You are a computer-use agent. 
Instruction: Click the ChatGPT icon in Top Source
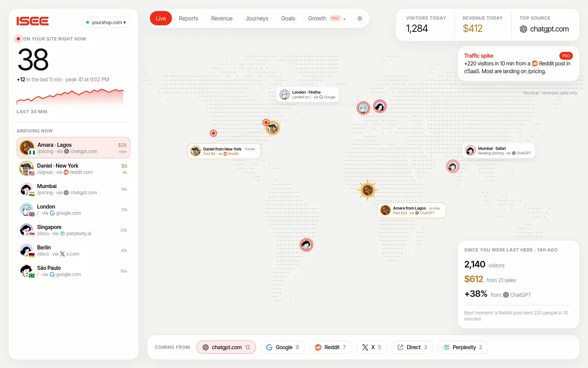coord(523,29)
